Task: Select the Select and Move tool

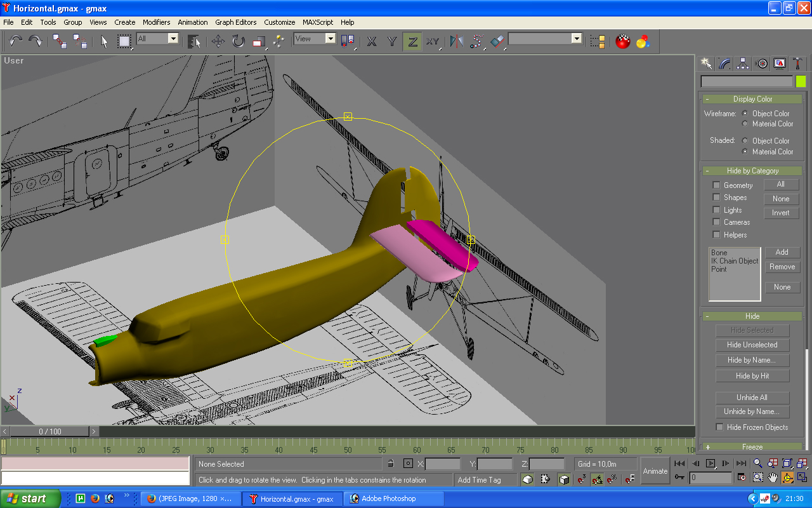Action: click(x=218, y=42)
